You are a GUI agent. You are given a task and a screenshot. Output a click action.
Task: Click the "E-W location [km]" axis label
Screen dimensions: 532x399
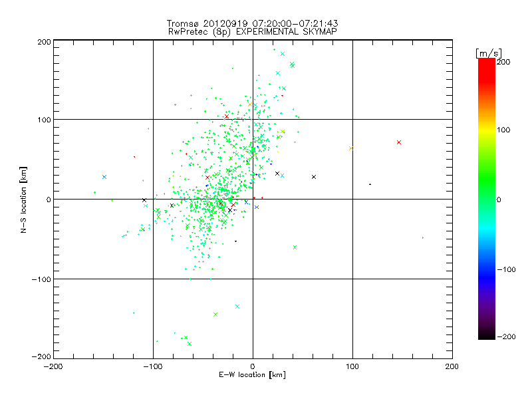click(252, 375)
